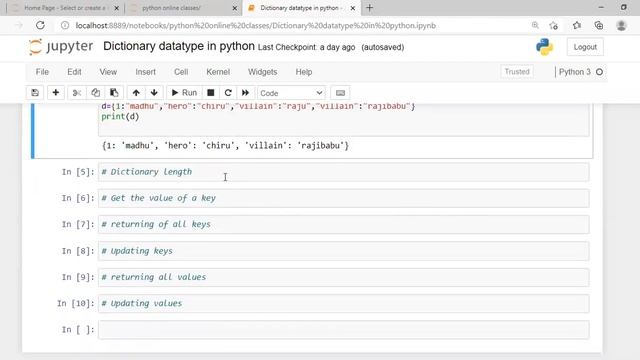Click the print(d) code line
Viewport: 640px width, 360px height.
[x=120, y=117]
